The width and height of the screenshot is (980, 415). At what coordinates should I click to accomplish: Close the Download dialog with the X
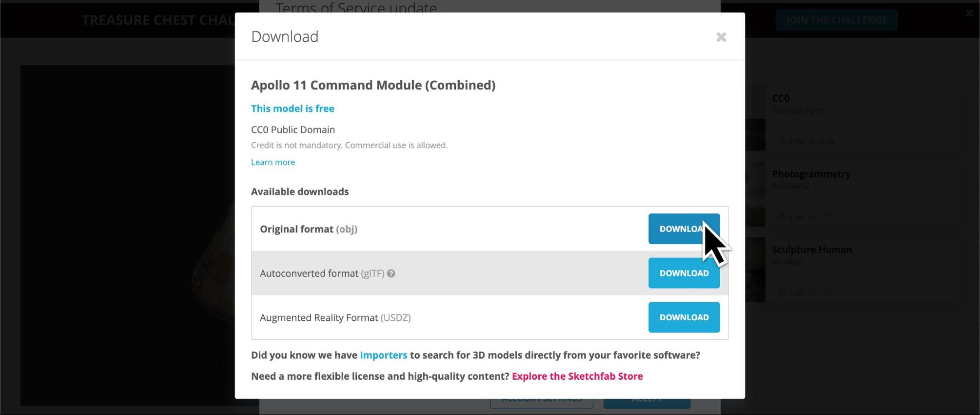click(721, 37)
